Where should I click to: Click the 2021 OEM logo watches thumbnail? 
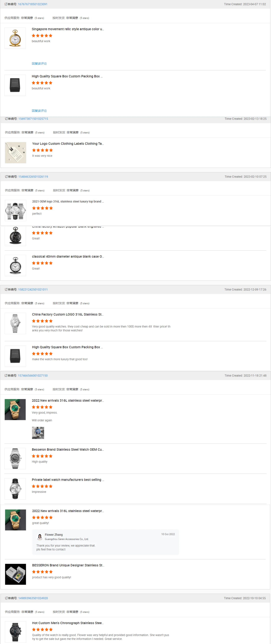(15, 211)
